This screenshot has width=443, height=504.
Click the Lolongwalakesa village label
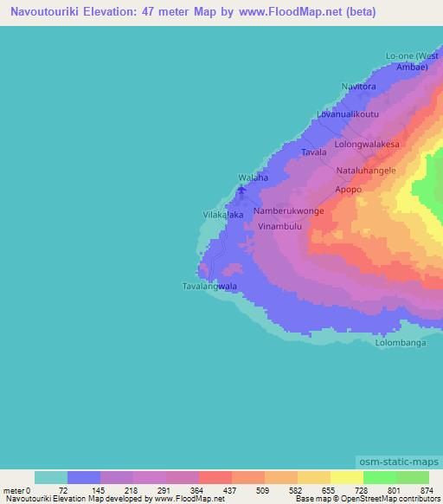(x=367, y=145)
